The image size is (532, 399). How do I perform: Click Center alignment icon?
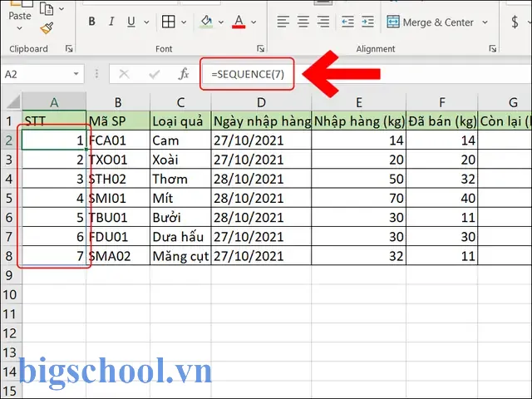(x=303, y=22)
